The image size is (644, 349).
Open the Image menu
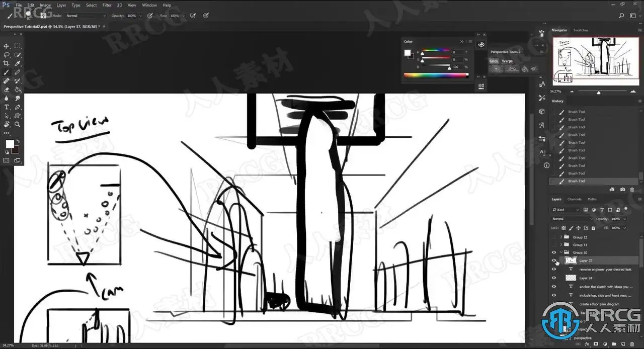coord(45,5)
